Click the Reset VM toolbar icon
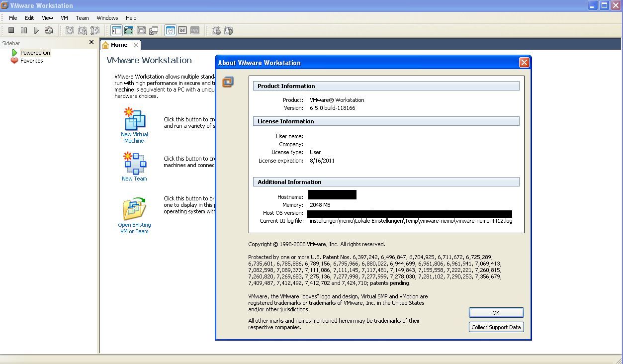This screenshot has height=364, width=623. pos(49,30)
